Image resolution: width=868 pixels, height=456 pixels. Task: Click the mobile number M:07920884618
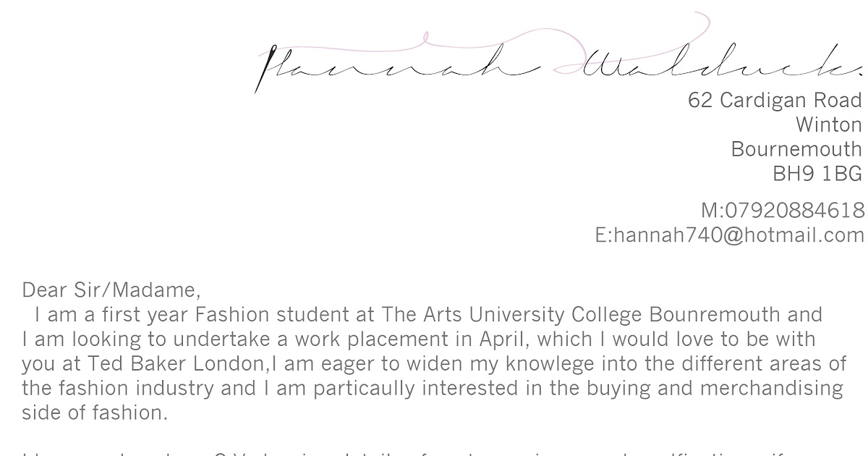[783, 210]
